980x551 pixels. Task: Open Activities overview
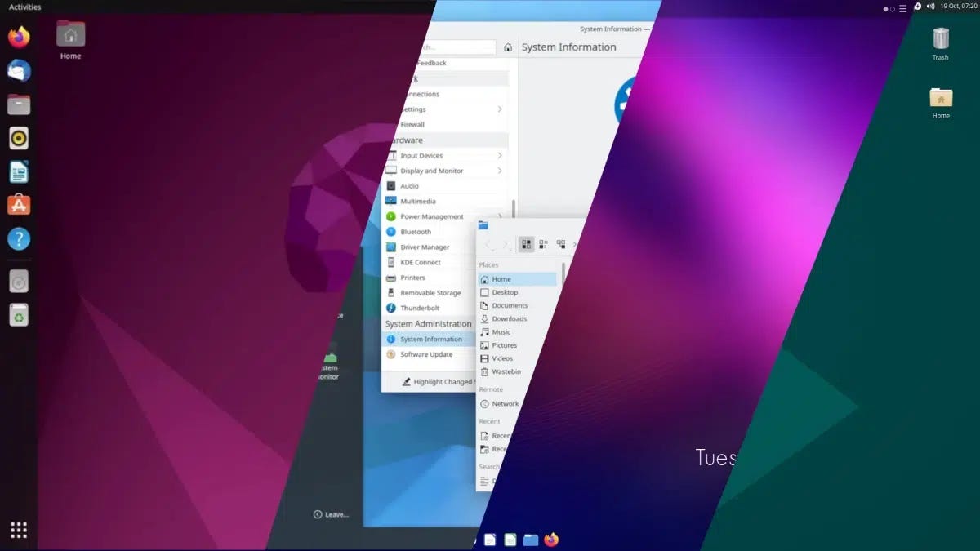point(24,7)
